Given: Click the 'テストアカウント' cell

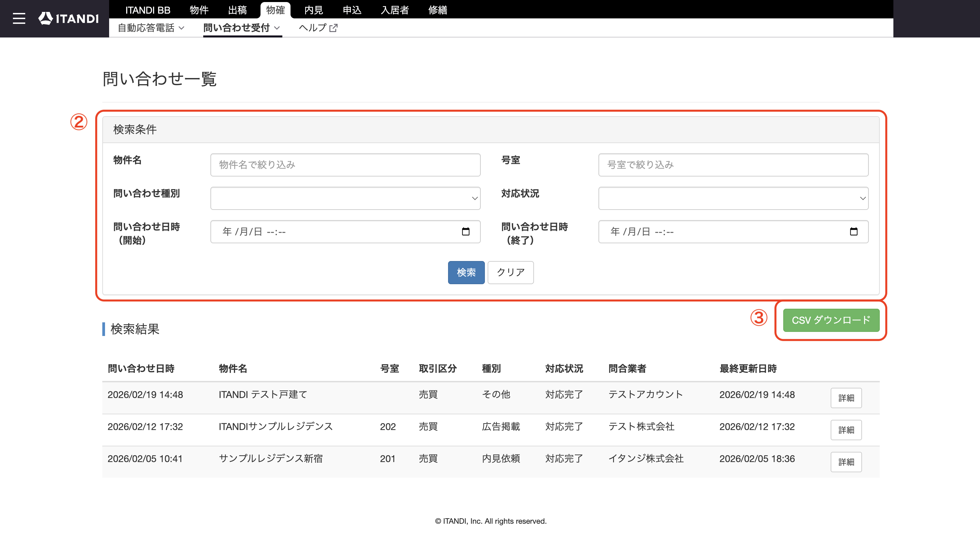Looking at the screenshot, I should pos(645,395).
